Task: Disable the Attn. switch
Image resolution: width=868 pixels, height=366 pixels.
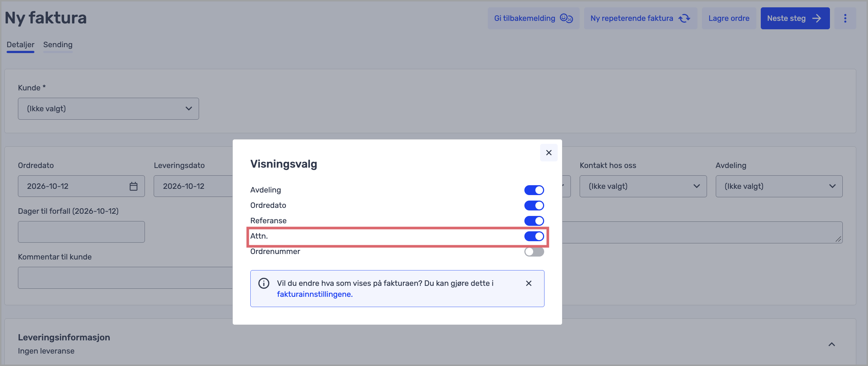Action: coord(534,236)
